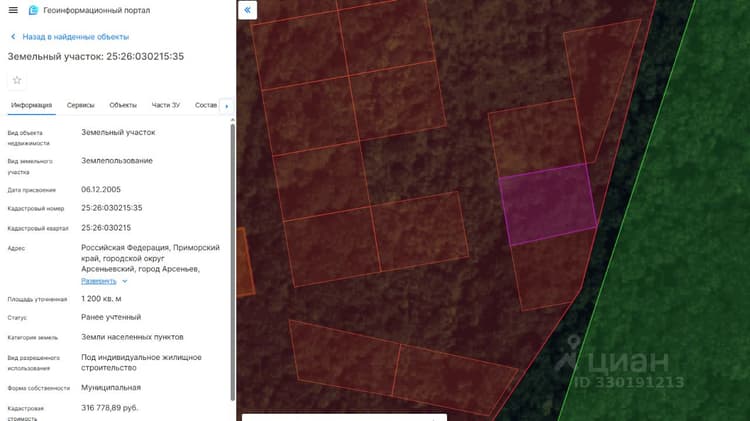
Task: Click the Адрес label
Action: coord(16,248)
